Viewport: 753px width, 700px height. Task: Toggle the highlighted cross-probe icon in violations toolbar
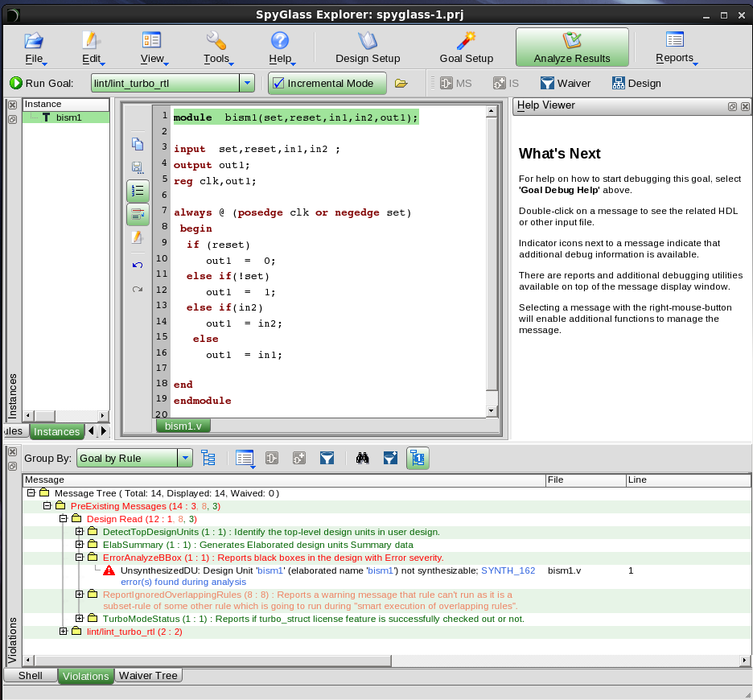coord(418,459)
